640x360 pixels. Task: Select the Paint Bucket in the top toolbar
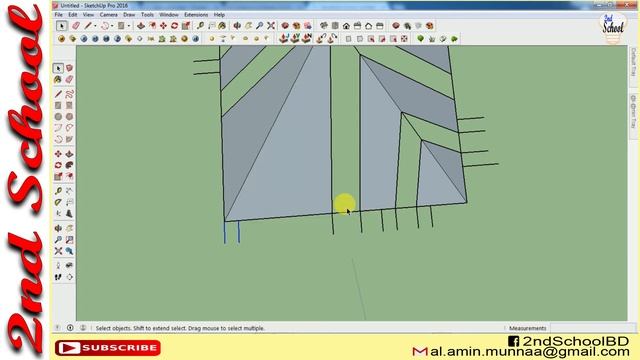pos(222,26)
